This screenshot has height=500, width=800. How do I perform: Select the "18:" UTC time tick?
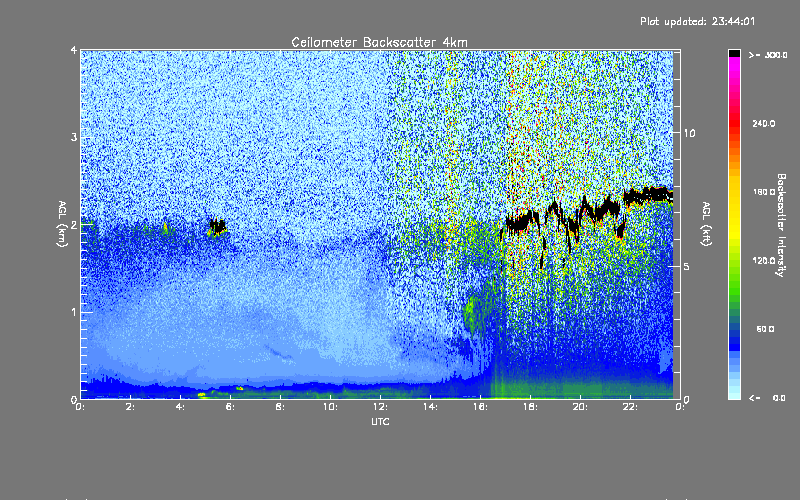(530, 407)
